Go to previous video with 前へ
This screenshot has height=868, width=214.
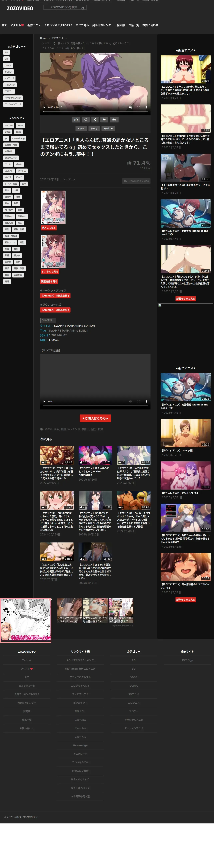[81, 128]
